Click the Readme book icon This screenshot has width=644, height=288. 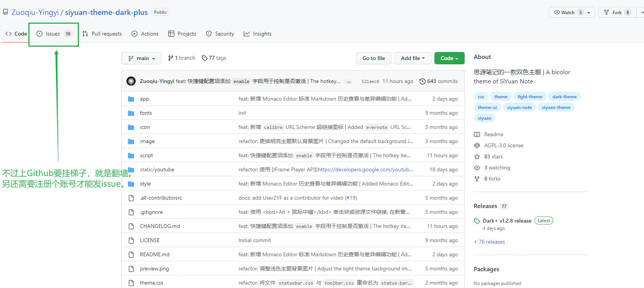coord(477,135)
